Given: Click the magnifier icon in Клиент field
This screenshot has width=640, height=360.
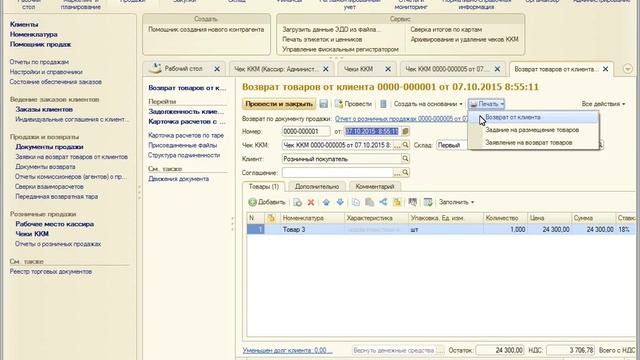Looking at the screenshot, I should (x=405, y=159).
